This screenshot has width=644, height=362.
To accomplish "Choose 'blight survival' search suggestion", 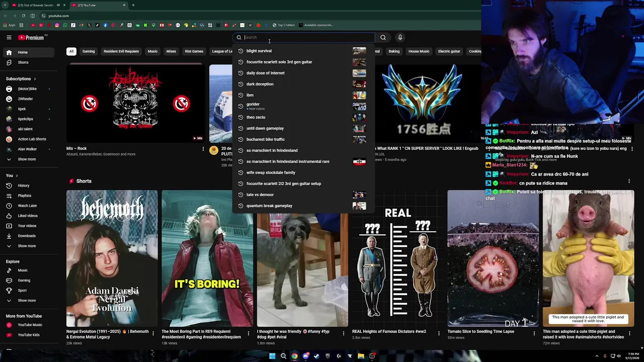I will coord(303,51).
